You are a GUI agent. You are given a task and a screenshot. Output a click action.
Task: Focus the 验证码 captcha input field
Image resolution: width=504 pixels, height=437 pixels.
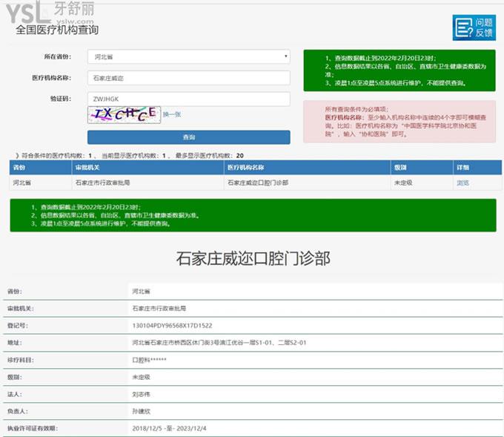[189, 99]
